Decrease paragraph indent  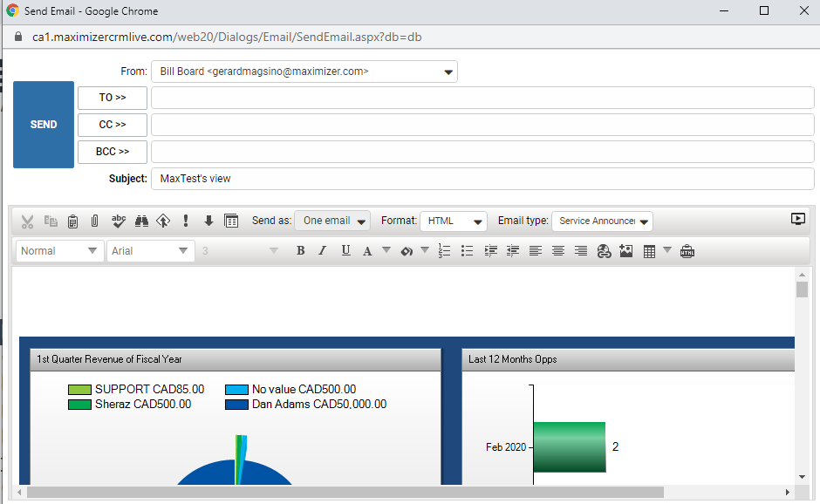tap(513, 251)
